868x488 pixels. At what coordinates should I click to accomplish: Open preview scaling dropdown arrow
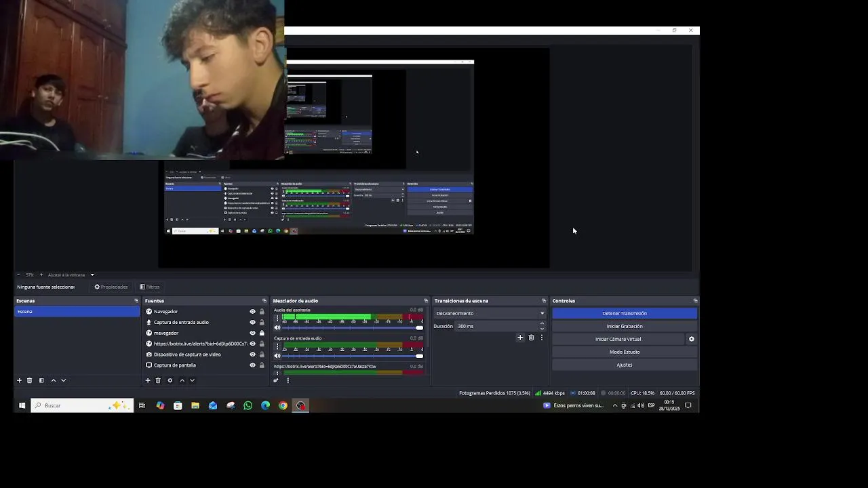click(x=92, y=274)
